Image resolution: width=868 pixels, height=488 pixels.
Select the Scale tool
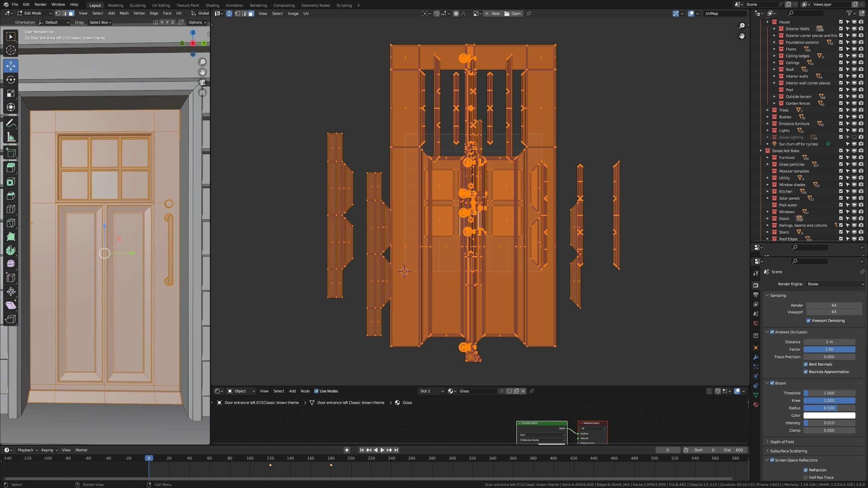tap(11, 94)
